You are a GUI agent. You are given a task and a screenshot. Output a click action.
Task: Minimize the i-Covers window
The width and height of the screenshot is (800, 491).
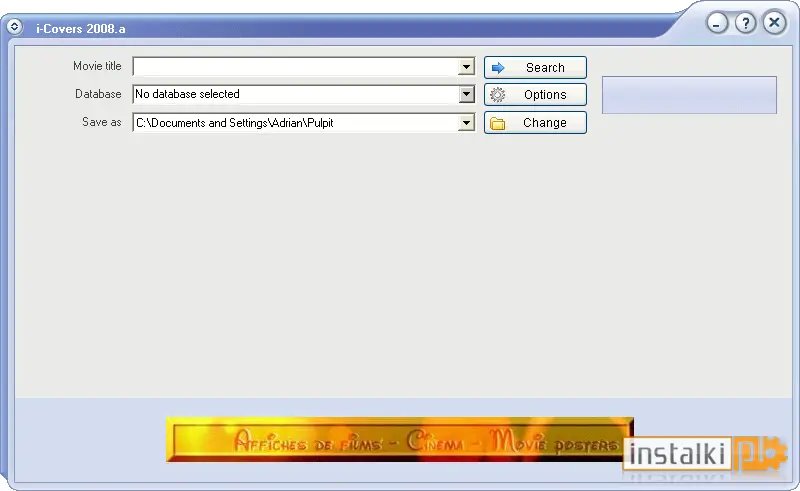[x=717, y=23]
